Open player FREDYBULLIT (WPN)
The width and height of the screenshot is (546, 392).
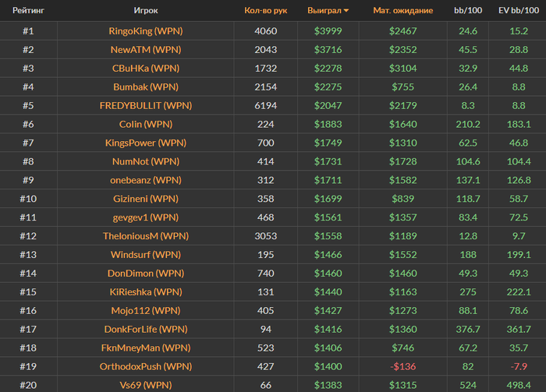pyautogui.click(x=146, y=105)
